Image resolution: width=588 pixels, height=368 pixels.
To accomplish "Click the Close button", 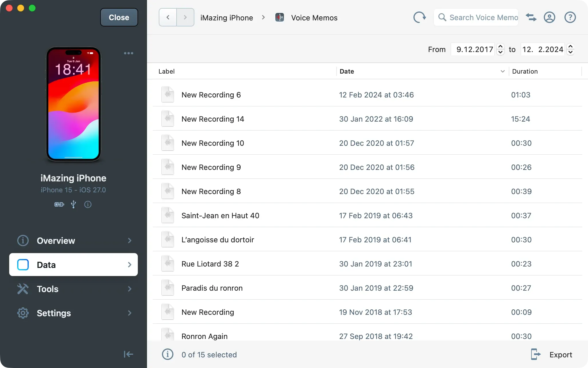I will point(119,17).
